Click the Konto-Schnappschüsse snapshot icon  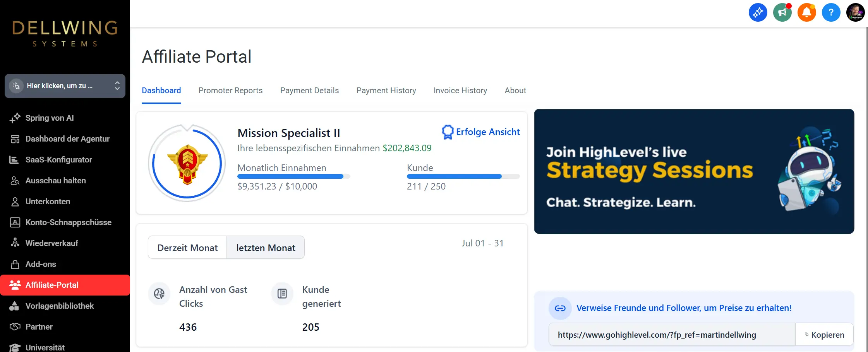coord(15,222)
